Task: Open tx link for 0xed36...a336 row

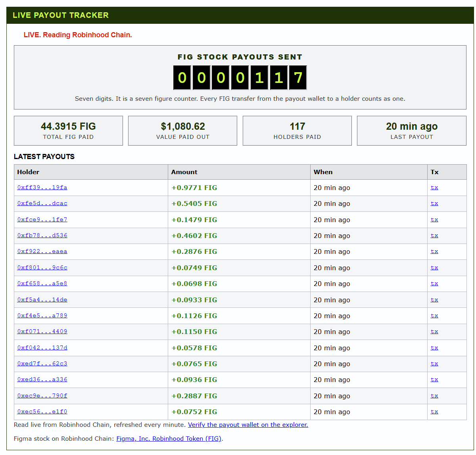Action: 434,379
